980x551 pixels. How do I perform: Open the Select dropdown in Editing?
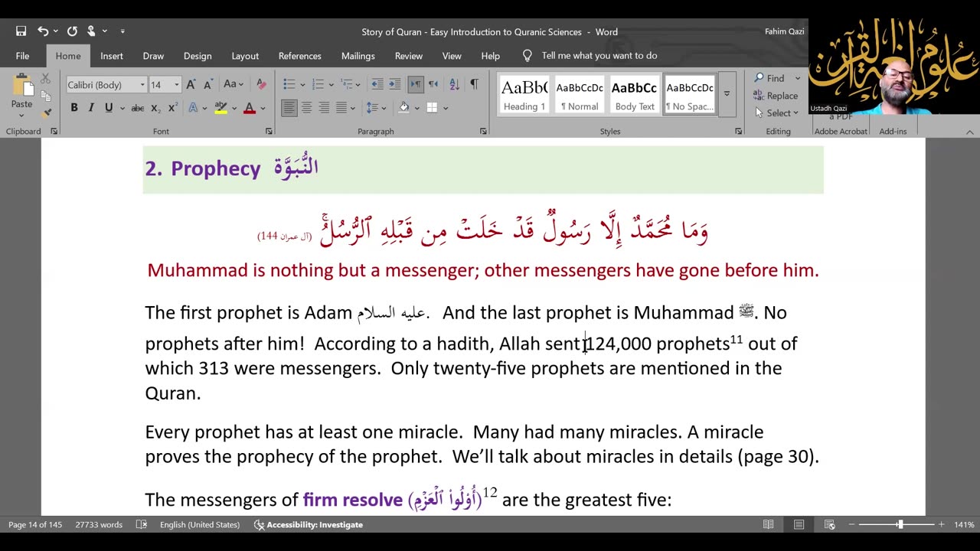coord(776,112)
